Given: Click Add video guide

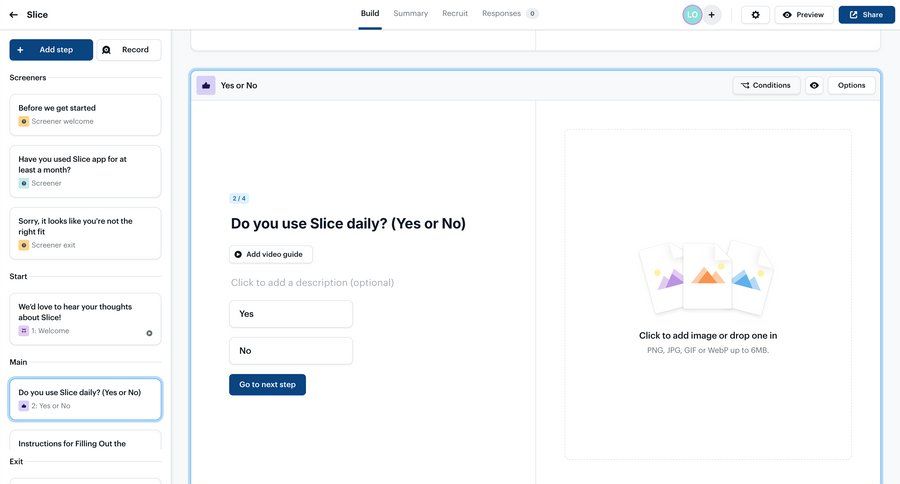Looking at the screenshot, I should pos(270,254).
